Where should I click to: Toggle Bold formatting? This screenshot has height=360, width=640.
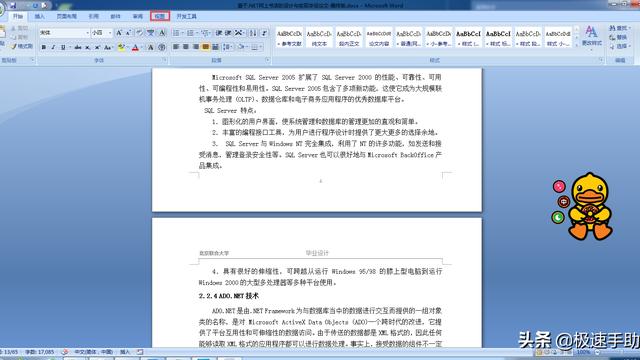coord(44,47)
